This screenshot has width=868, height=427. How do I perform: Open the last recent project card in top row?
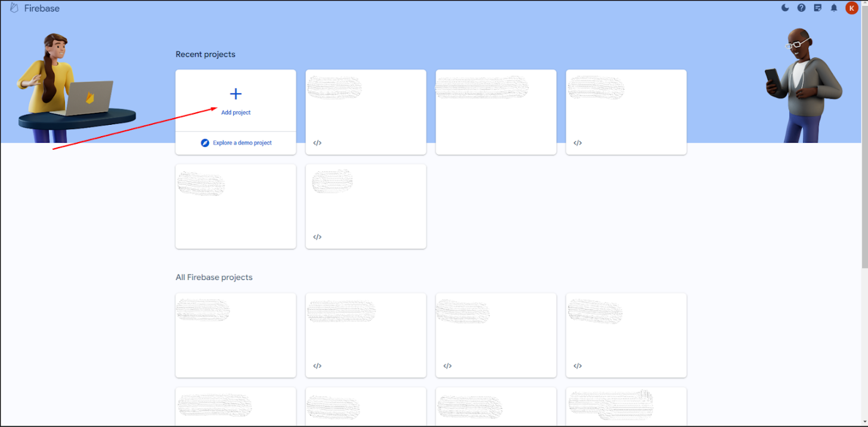pyautogui.click(x=626, y=112)
